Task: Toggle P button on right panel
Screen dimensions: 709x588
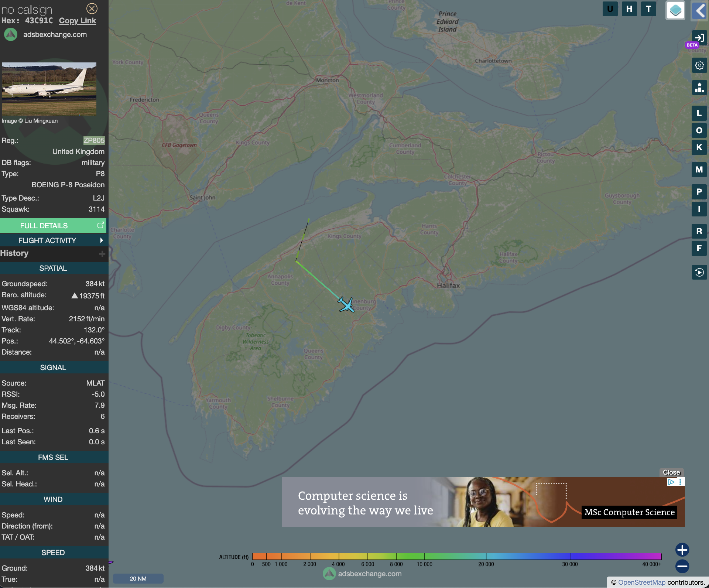Action: pyautogui.click(x=699, y=192)
